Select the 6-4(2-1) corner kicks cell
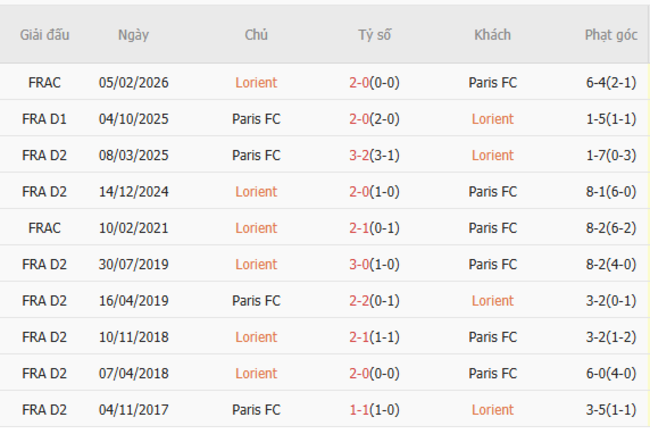The width and height of the screenshot is (650, 434). (x=610, y=83)
